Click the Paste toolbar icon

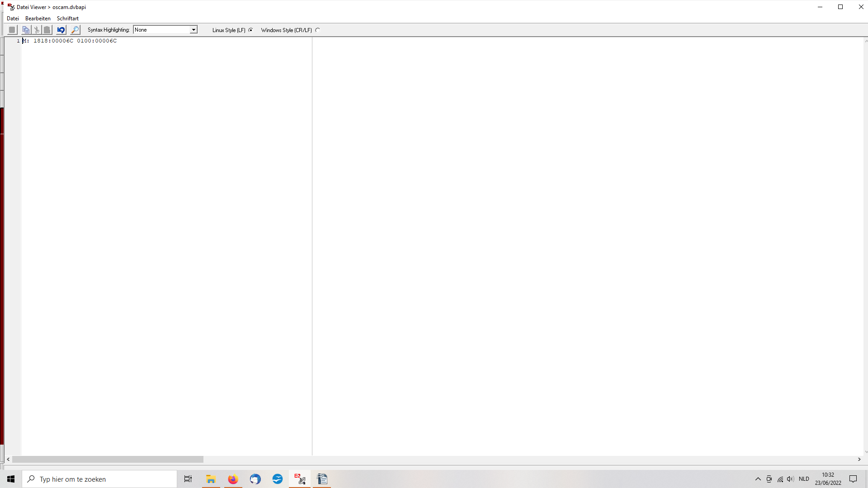47,30
